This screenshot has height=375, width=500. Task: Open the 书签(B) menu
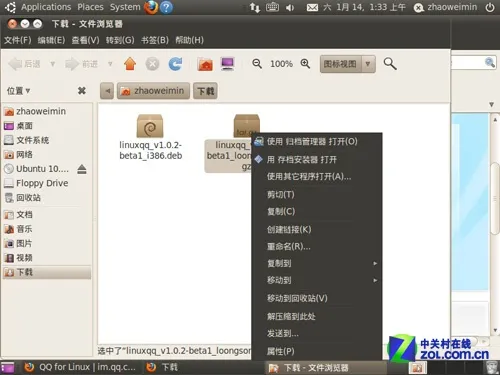coord(155,40)
